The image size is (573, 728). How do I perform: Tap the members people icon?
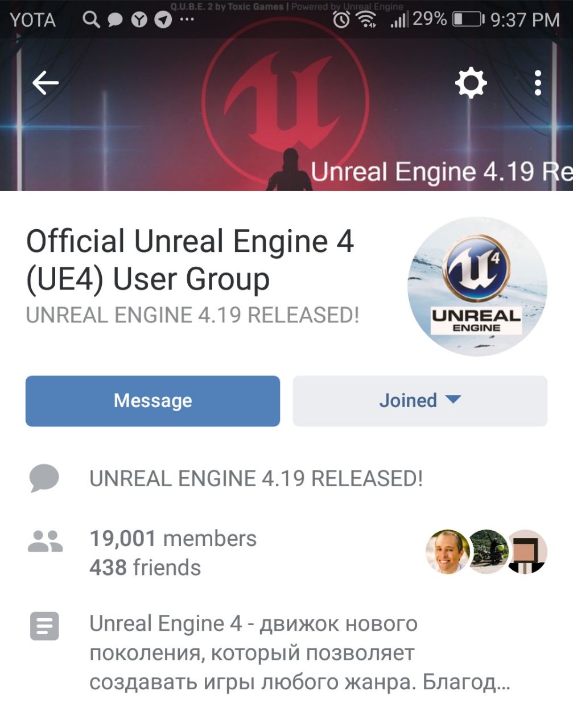45,541
